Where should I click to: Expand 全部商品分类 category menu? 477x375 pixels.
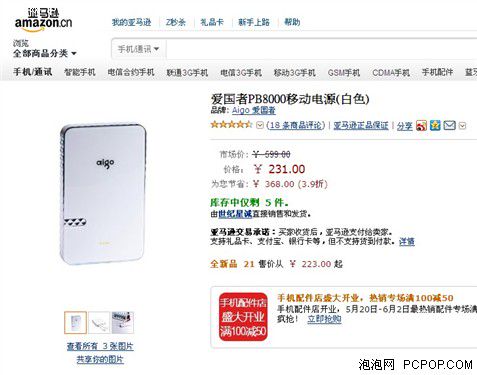tap(45, 53)
